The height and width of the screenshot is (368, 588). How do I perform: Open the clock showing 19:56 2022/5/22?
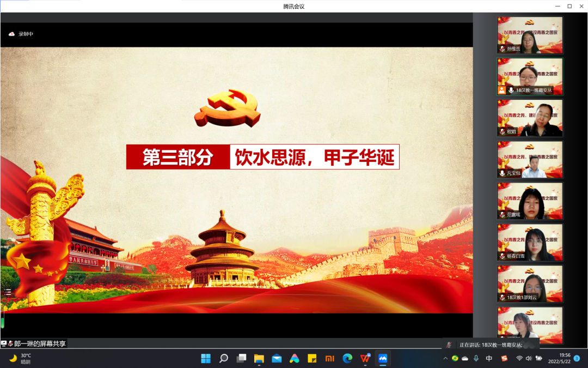click(560, 358)
